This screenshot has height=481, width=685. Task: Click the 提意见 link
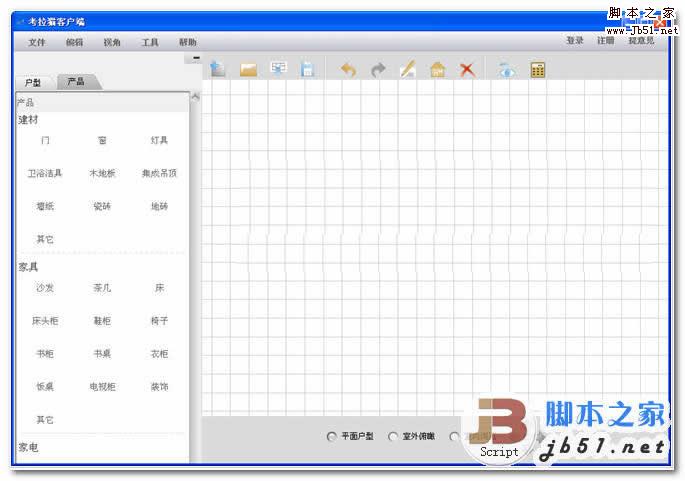(641, 41)
